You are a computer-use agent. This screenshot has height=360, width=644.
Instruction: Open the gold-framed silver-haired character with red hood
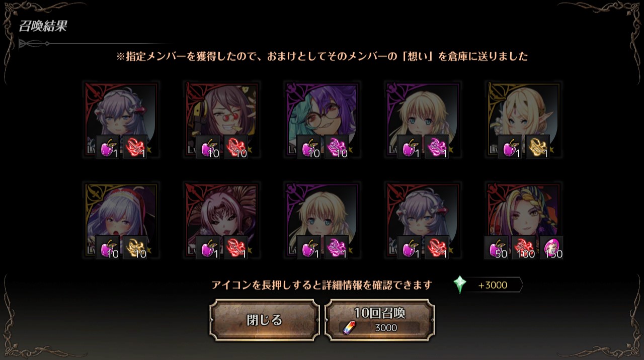[121, 221]
